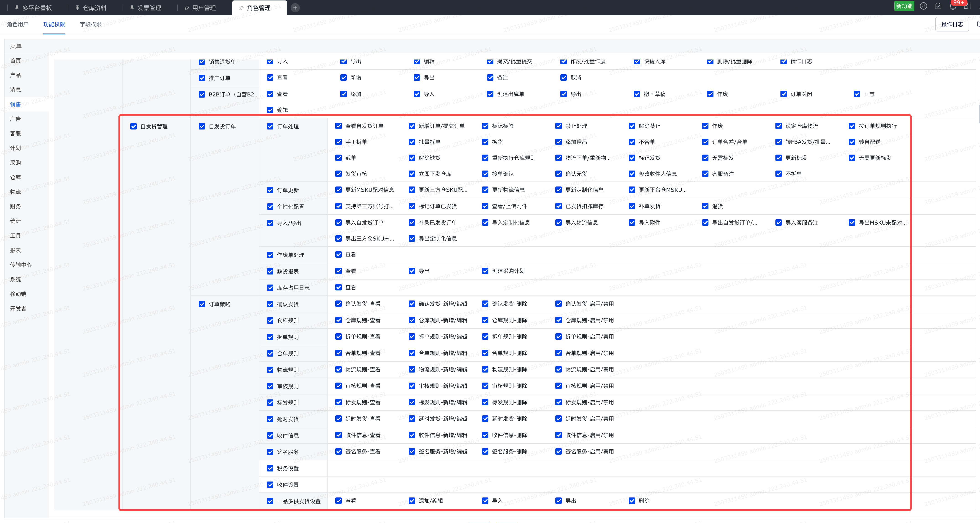980x523 pixels.
Task: Select 移动端 in the menu list
Action: tap(18, 294)
